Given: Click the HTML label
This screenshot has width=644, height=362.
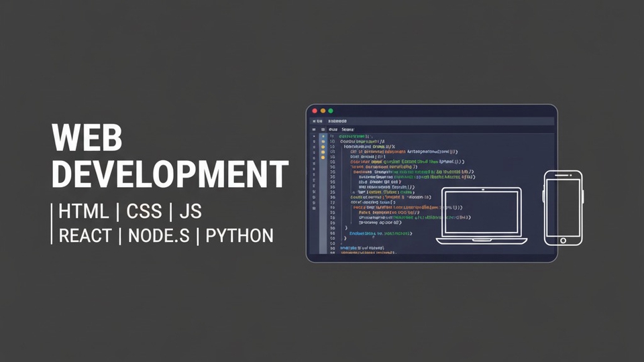Looking at the screenshot, I should coord(83,212).
